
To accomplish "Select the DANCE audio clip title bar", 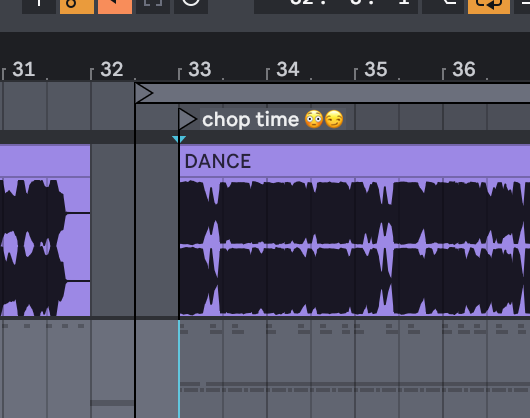I will [355, 161].
